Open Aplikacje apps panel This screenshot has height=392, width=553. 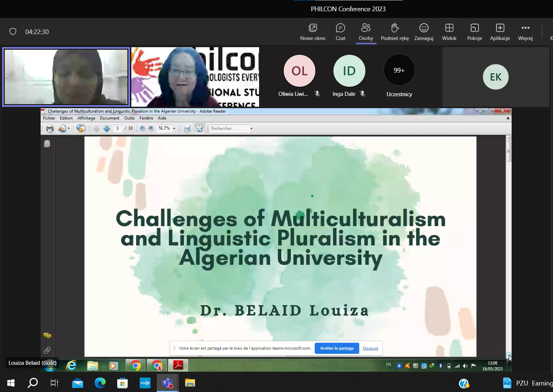(500, 32)
